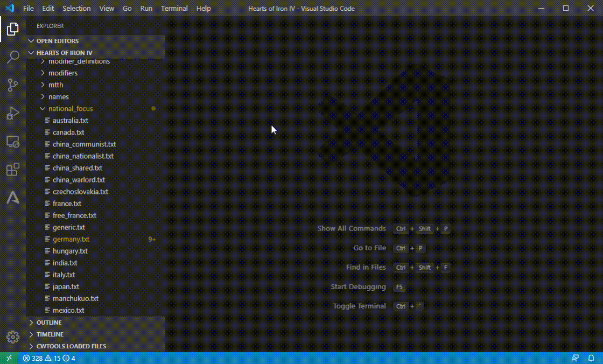603x364 pixels.
Task: Show problems: 328 errors status entry
Action: [49, 358]
